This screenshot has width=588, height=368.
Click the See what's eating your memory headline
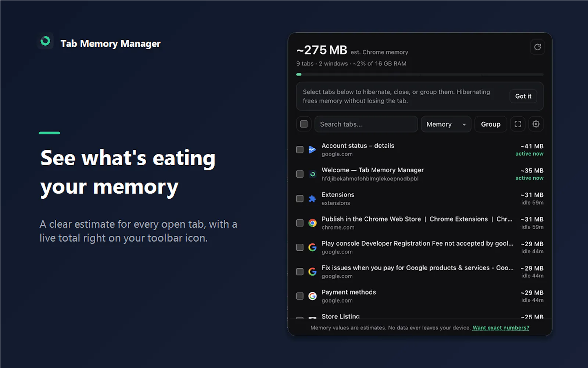click(x=128, y=172)
